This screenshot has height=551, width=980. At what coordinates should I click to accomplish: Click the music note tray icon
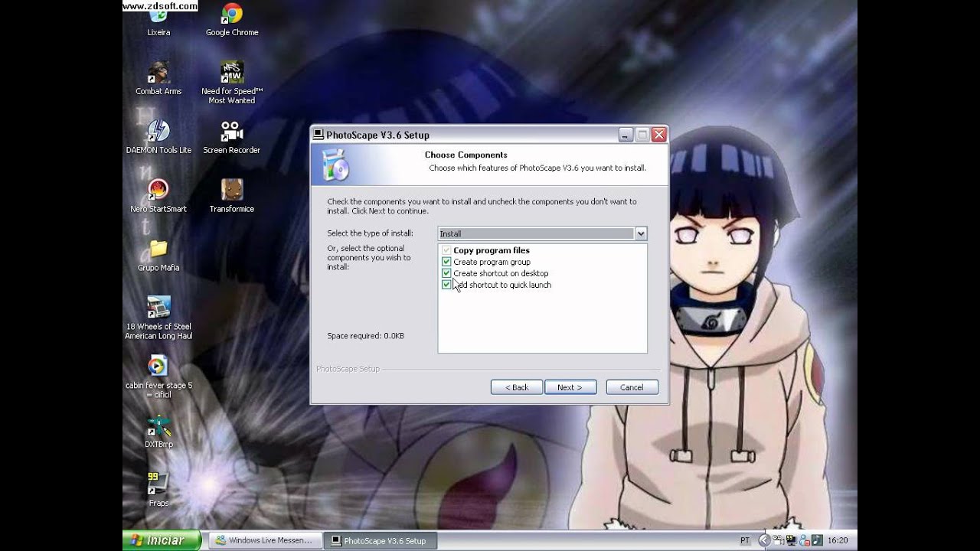pyautogui.click(x=817, y=540)
